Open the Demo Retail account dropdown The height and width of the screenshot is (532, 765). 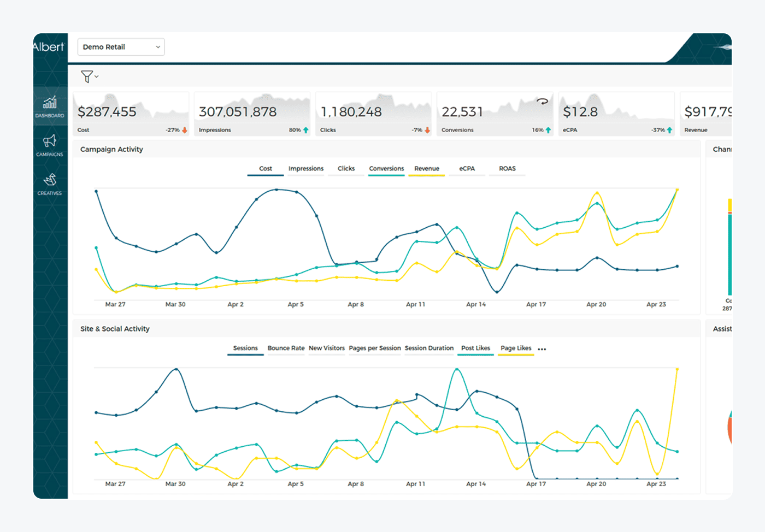pos(121,47)
